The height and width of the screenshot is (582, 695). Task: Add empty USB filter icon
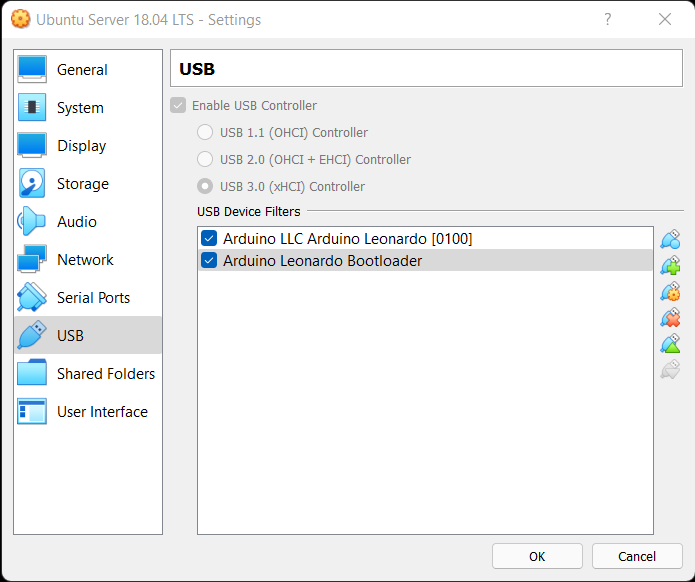tap(670, 239)
